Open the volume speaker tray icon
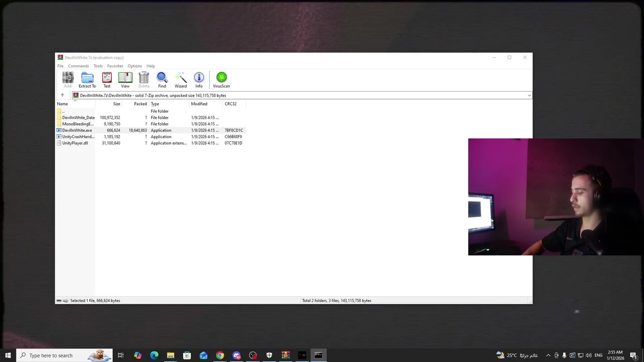644x362 pixels. point(588,355)
